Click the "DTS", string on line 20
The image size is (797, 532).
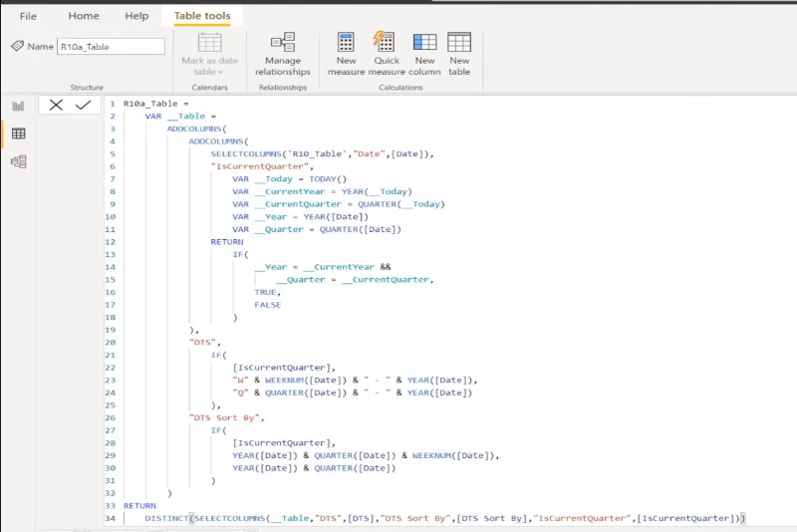[205, 343]
